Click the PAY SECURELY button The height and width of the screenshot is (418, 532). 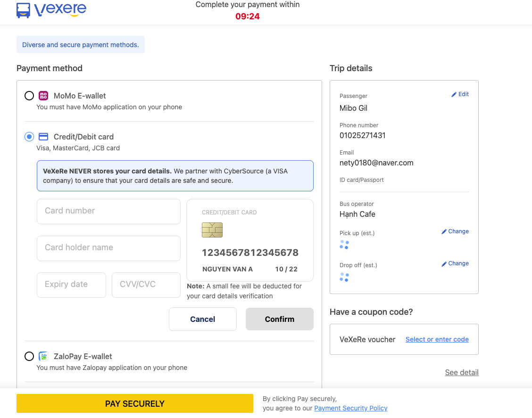[x=135, y=403]
